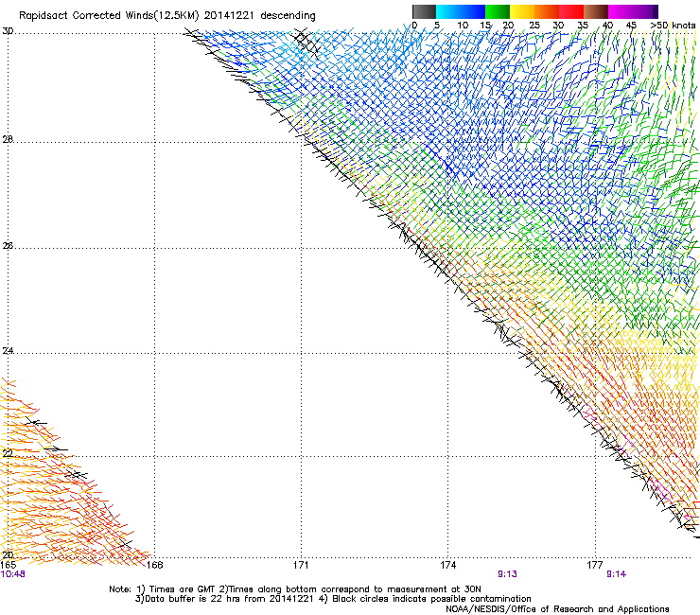Click the cyan 5-10 knots legend segment
The image size is (700, 615).
pyautogui.click(x=448, y=11)
